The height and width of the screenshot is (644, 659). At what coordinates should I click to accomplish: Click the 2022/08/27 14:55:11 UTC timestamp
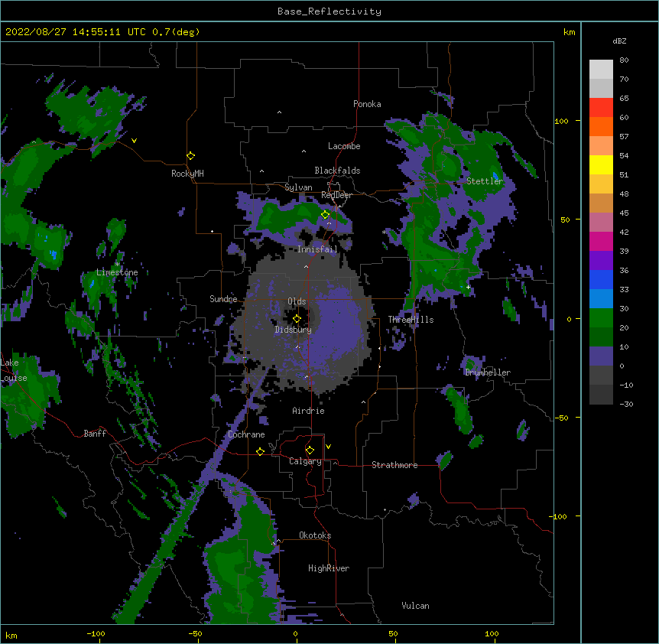pos(76,32)
